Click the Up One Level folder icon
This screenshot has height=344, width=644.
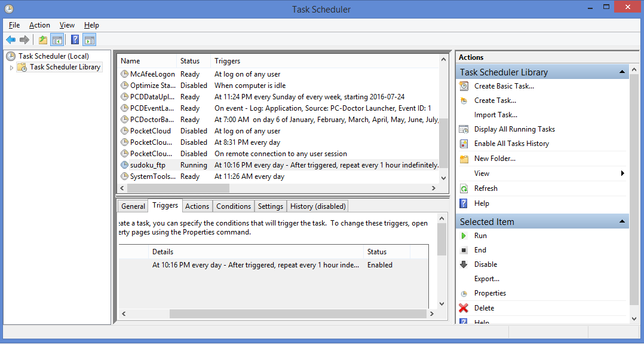tap(42, 40)
